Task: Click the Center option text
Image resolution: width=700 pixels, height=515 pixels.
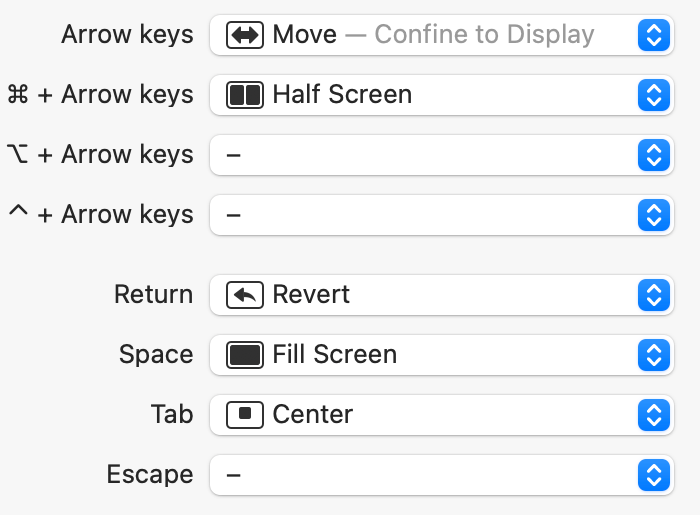Action: (312, 414)
